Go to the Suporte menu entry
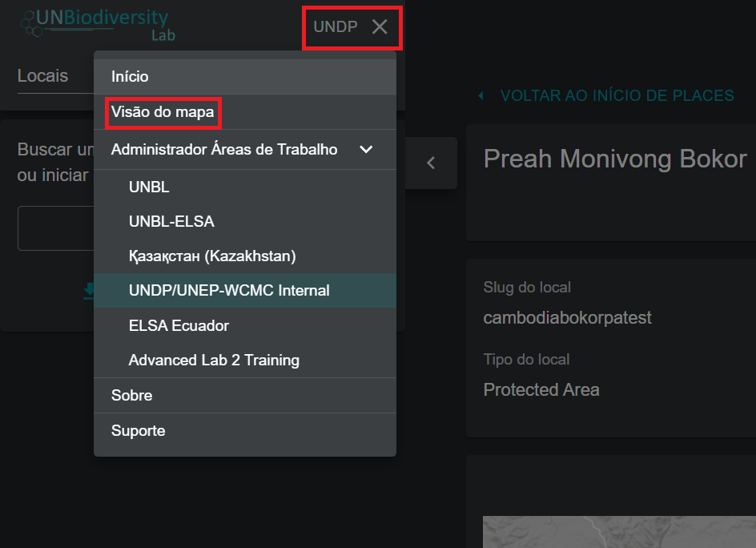 138,431
